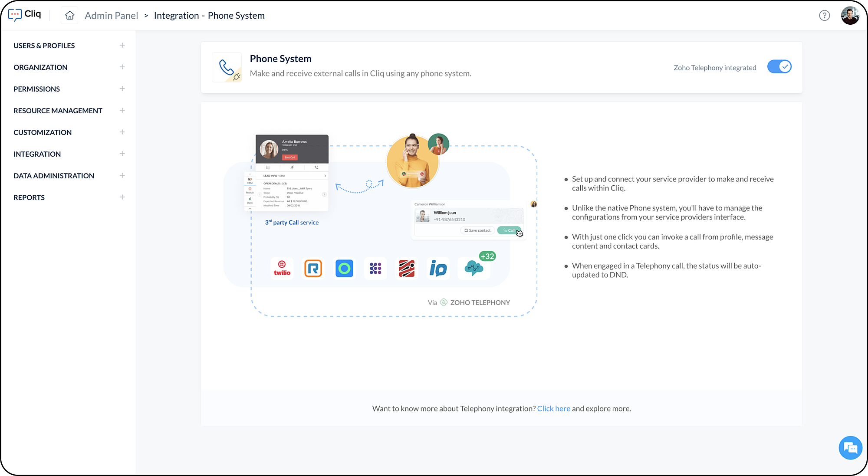Expand the Organization plus icon
The width and height of the screenshot is (868, 476).
(x=122, y=67)
